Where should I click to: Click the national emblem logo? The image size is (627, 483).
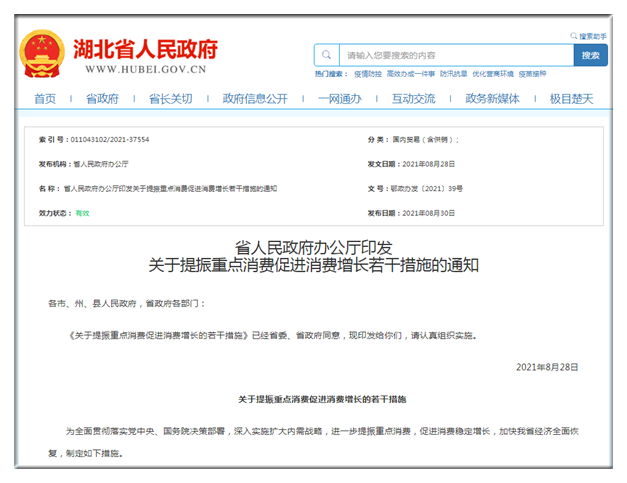pos(42,53)
